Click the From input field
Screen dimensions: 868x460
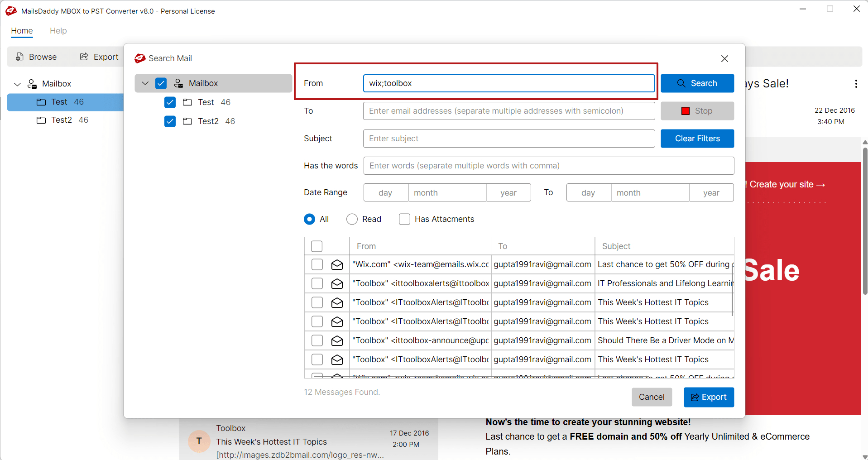click(x=509, y=83)
